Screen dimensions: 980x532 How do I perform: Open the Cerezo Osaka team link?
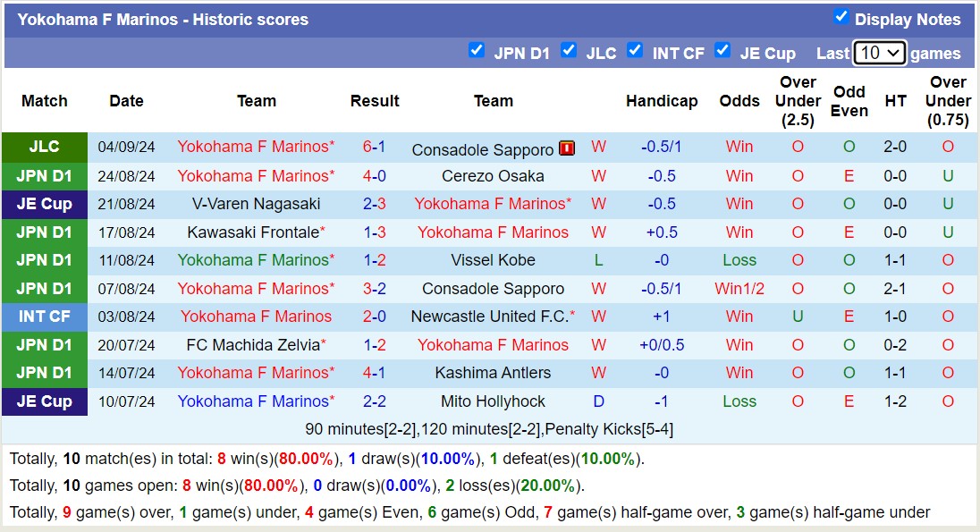(x=493, y=176)
